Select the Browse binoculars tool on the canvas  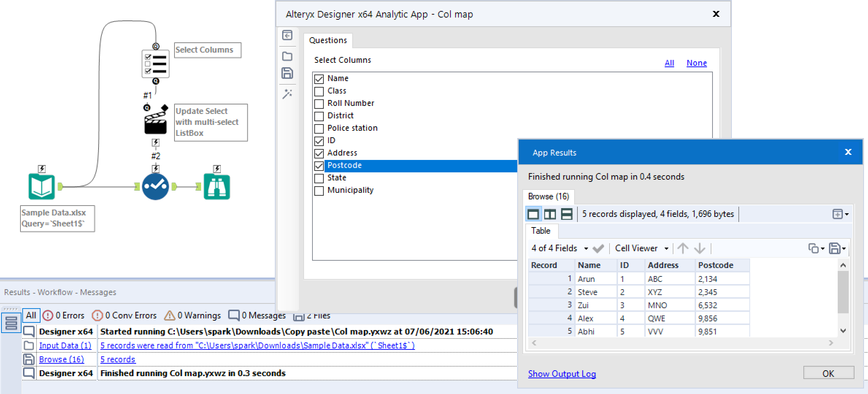(x=217, y=186)
